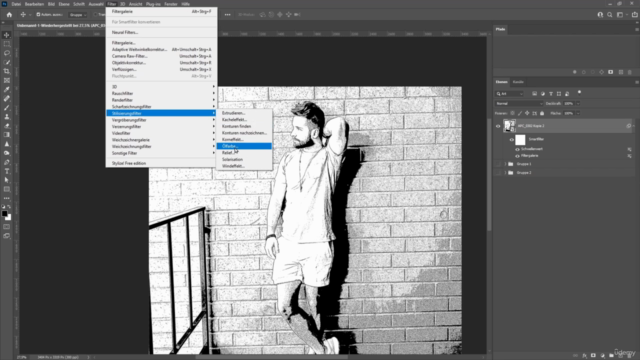640x360 pixels.
Task: Toggle the Autom. ausw. checkbox
Action: click(38, 15)
